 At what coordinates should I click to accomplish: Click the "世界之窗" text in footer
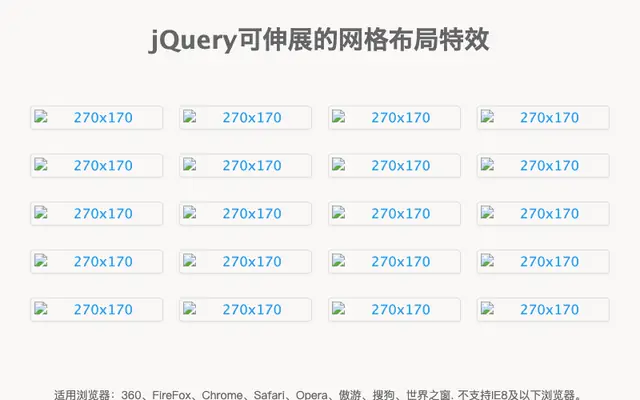(x=429, y=395)
